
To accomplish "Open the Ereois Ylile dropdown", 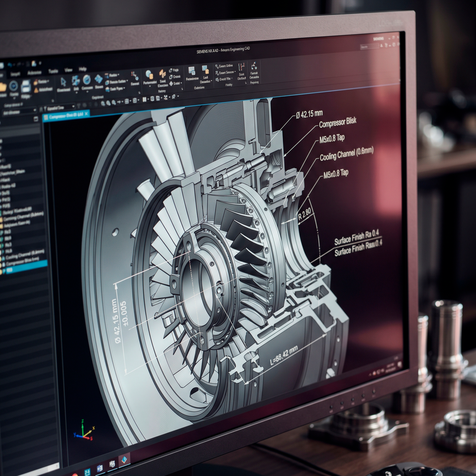I will [x=224, y=79].
